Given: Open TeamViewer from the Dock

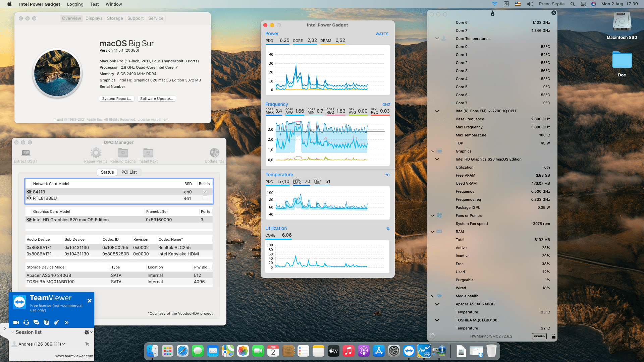Looking at the screenshot, I should (409, 351).
